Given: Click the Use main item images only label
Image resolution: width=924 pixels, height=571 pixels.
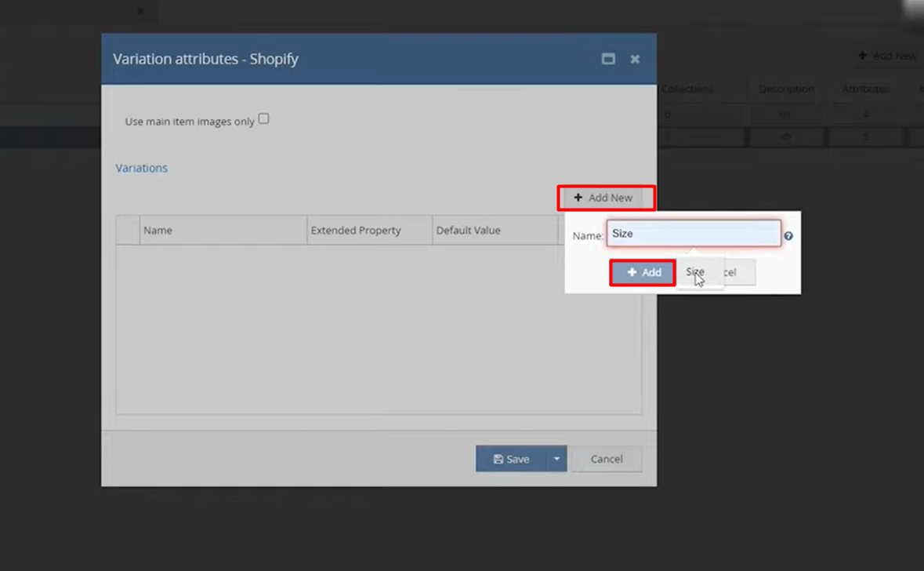Looking at the screenshot, I should pyautogui.click(x=190, y=122).
